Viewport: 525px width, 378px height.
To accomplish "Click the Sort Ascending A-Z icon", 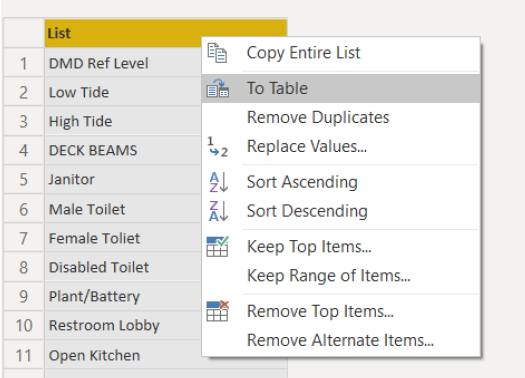I will tap(218, 182).
